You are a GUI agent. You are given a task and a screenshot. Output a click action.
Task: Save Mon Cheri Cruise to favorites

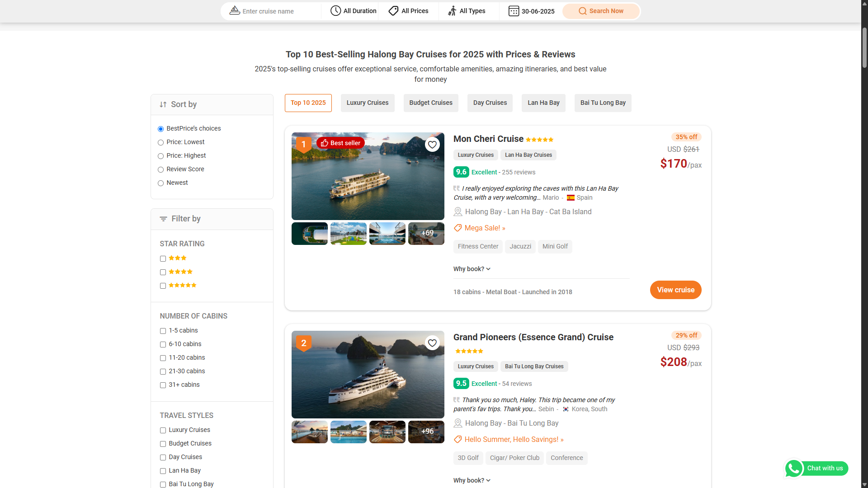point(432,144)
